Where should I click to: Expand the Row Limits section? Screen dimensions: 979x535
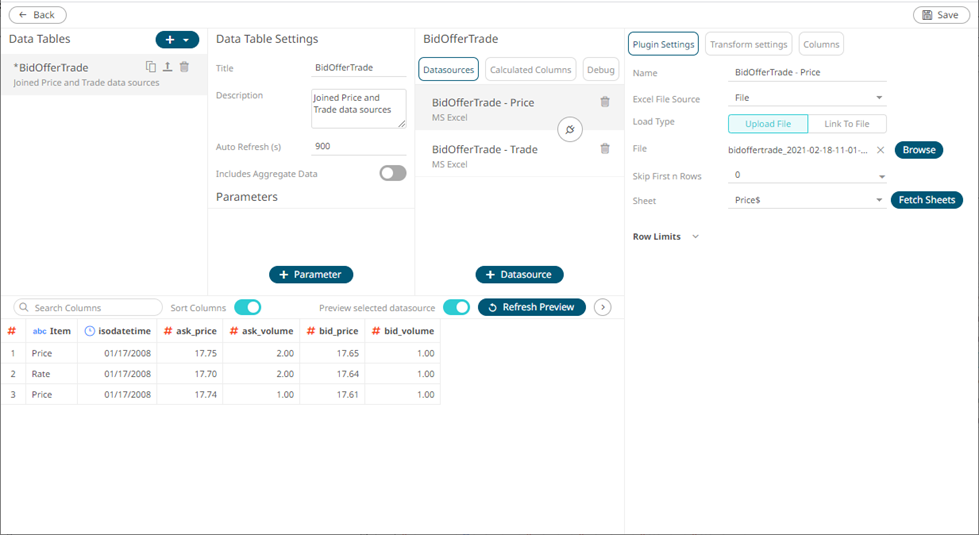point(695,237)
